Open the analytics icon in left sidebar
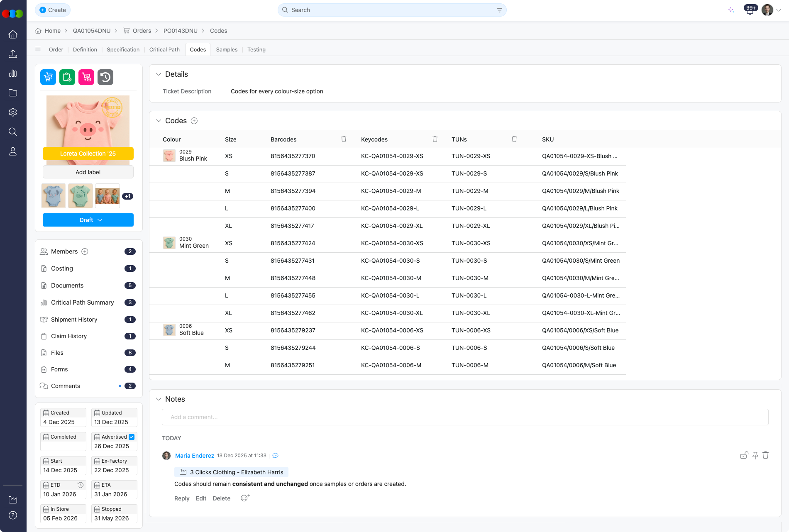The image size is (789, 532). pos(13,73)
